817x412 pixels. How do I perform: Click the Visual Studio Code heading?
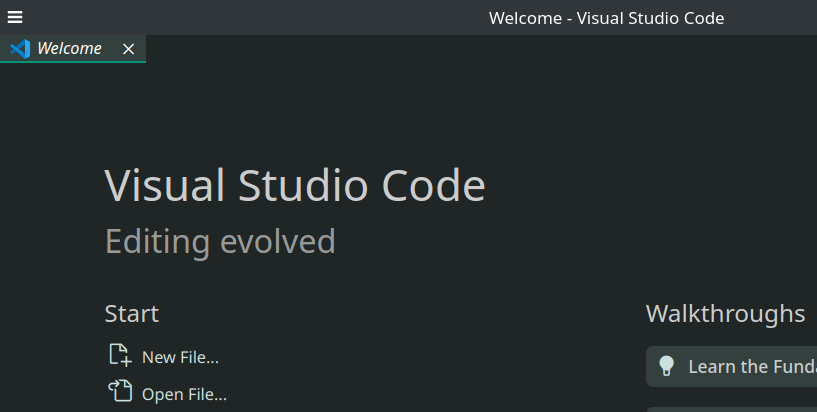pos(295,186)
